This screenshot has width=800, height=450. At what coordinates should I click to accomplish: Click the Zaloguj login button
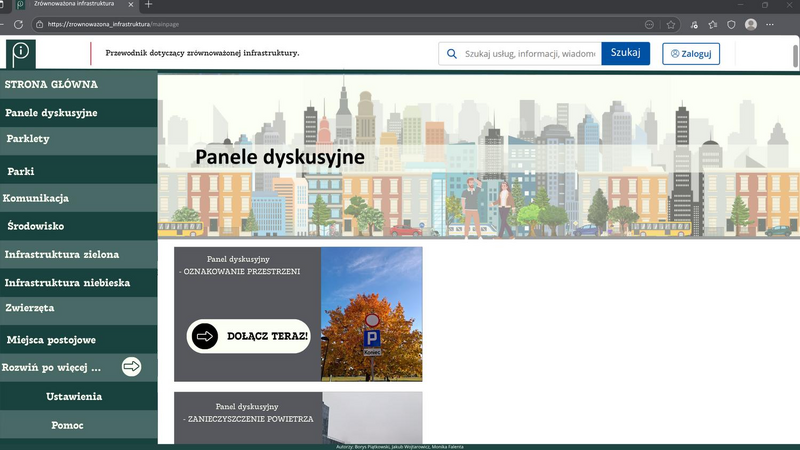pos(690,54)
